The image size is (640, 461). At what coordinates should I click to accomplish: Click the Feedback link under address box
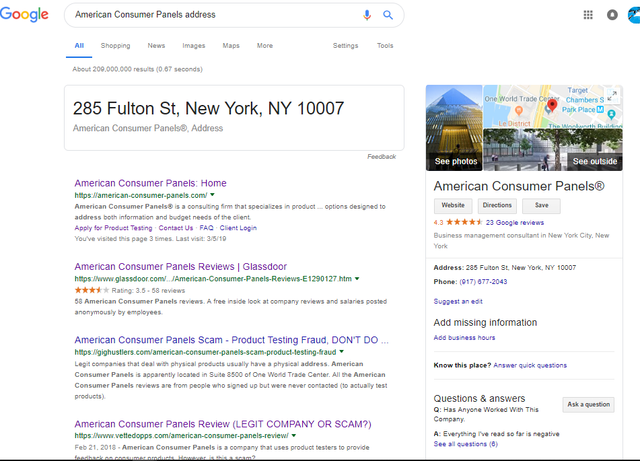coord(381,156)
